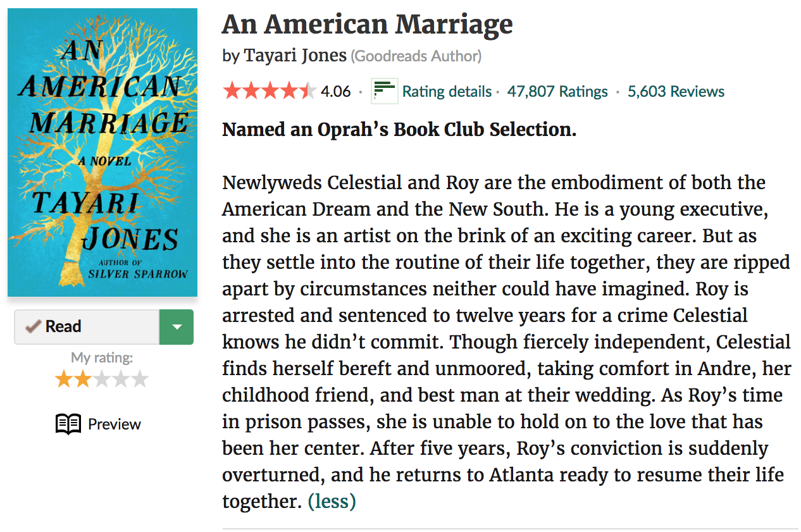Click the rating details bar chart icon
Screen dimensions: 801x532
click(384, 91)
